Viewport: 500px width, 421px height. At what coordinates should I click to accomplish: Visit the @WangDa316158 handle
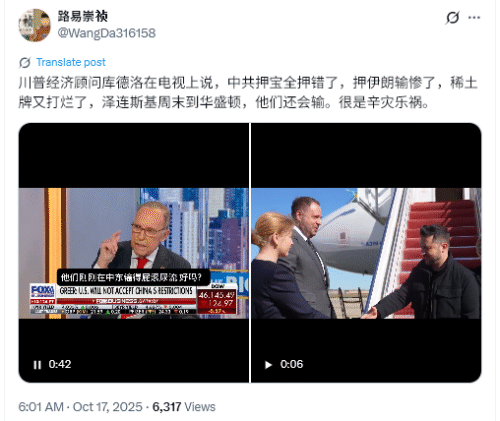click(107, 33)
